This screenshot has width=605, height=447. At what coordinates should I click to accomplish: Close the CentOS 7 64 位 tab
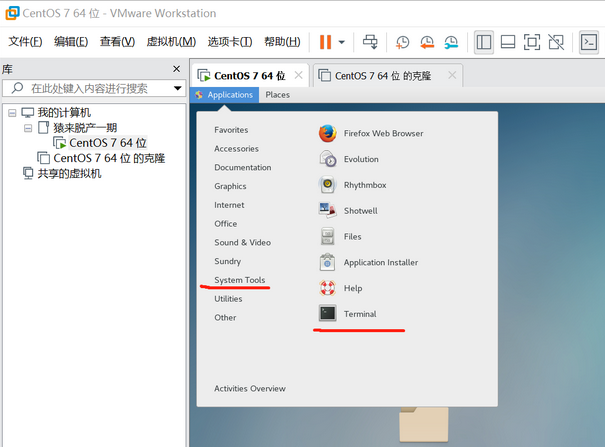click(298, 75)
